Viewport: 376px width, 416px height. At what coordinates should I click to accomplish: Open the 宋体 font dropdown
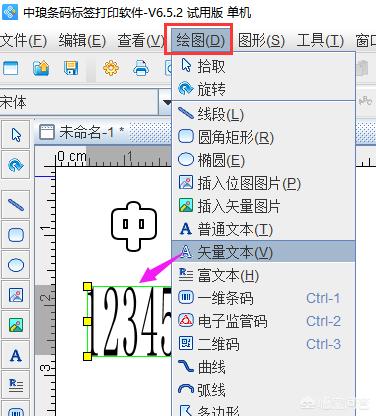pos(166,102)
